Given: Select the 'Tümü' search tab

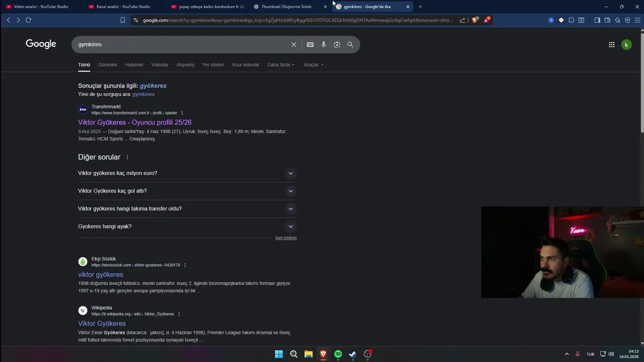Looking at the screenshot, I should [84, 65].
